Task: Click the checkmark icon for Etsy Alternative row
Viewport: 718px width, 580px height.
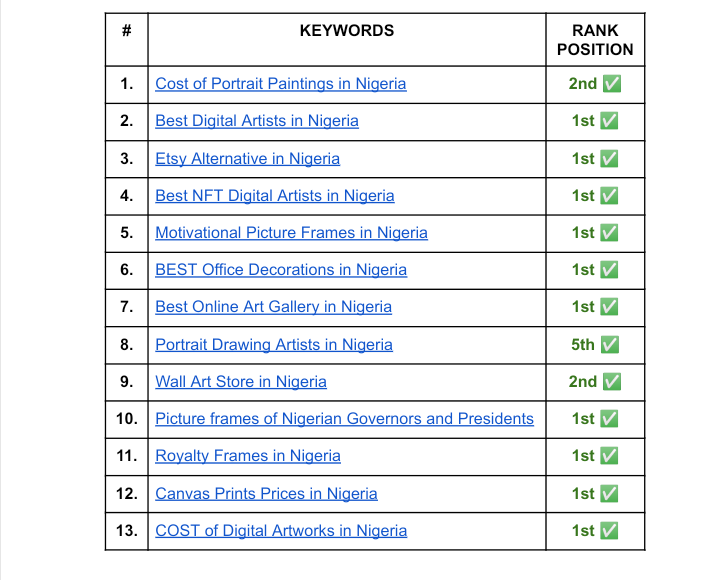Action: [x=609, y=159]
